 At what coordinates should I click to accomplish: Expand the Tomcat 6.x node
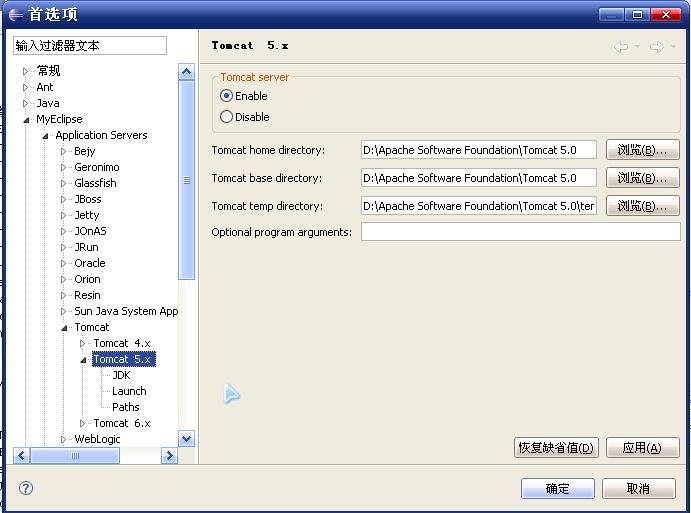[82, 424]
